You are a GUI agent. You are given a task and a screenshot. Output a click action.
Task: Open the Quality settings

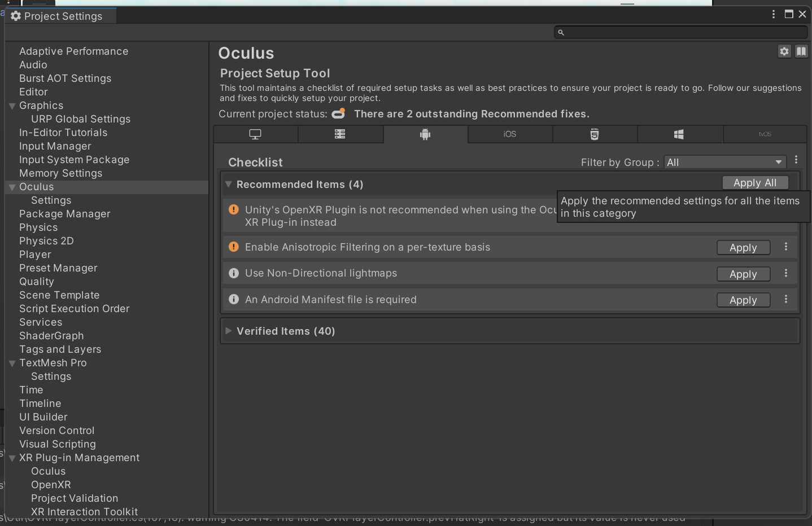coord(37,282)
